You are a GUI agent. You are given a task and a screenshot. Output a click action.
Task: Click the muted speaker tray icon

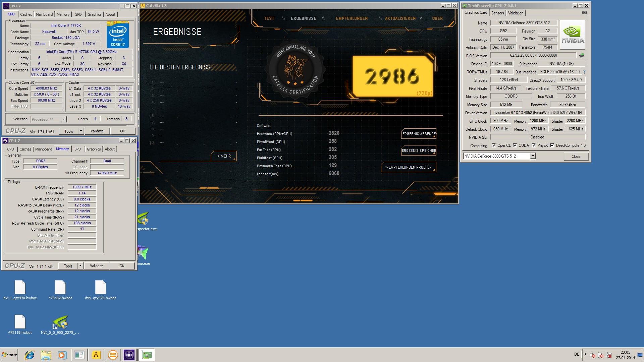[593, 355]
